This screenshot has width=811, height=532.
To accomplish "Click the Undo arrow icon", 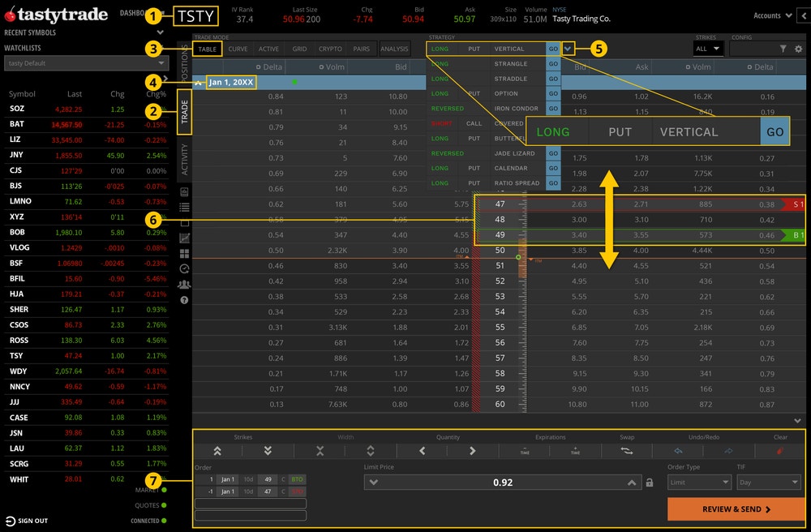I will 678,451.
